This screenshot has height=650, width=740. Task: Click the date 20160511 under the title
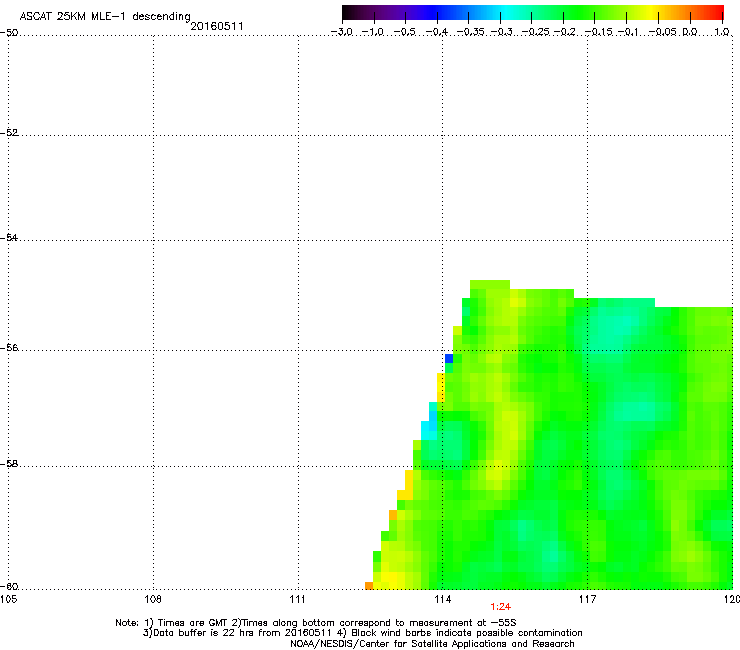click(217, 26)
